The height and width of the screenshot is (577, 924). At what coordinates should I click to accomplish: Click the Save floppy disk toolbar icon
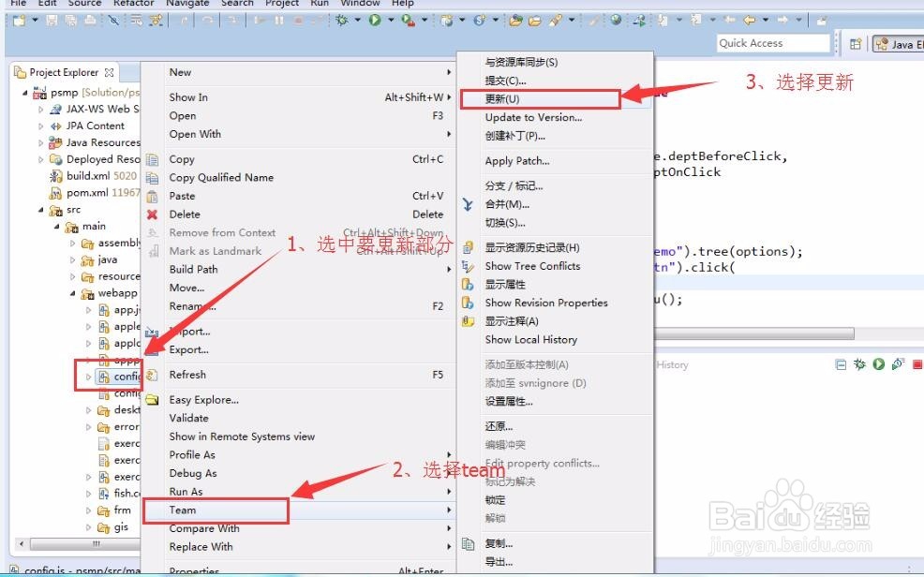click(x=52, y=21)
